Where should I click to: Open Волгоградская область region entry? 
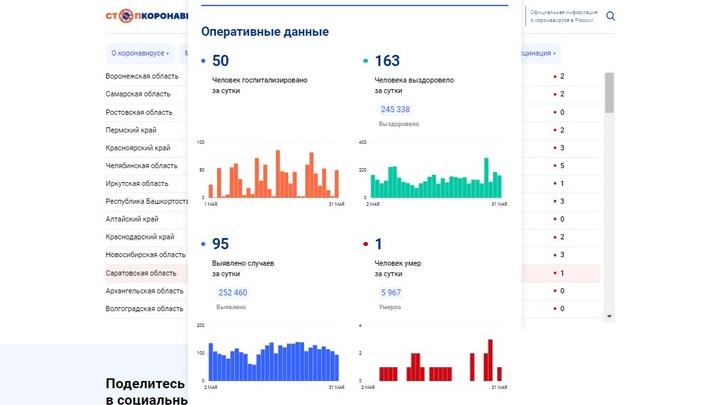click(x=144, y=309)
